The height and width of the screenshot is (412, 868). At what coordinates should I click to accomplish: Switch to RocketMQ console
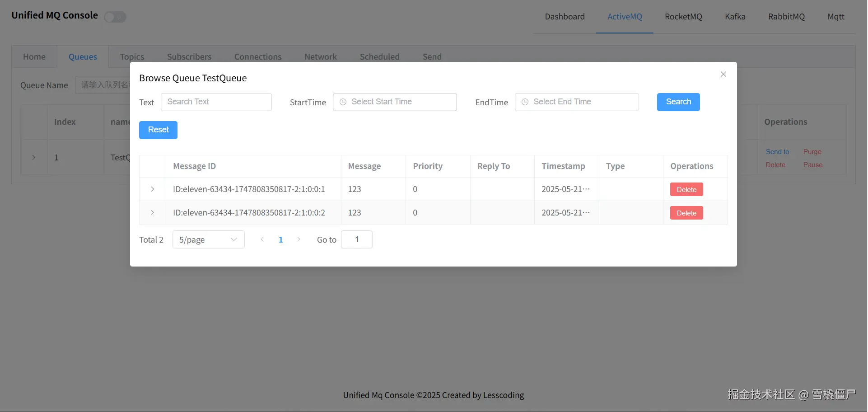[x=683, y=17]
